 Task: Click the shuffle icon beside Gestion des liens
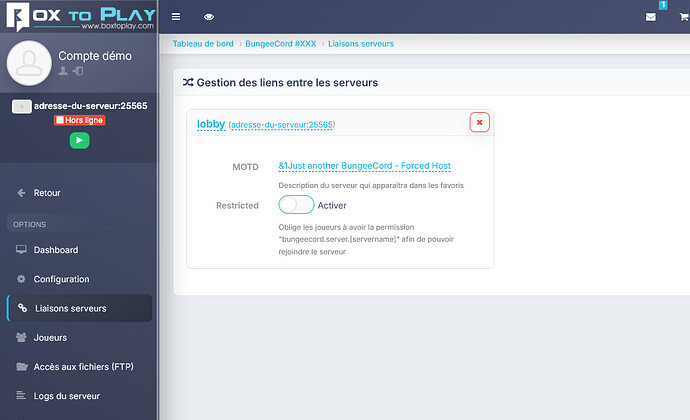click(188, 82)
